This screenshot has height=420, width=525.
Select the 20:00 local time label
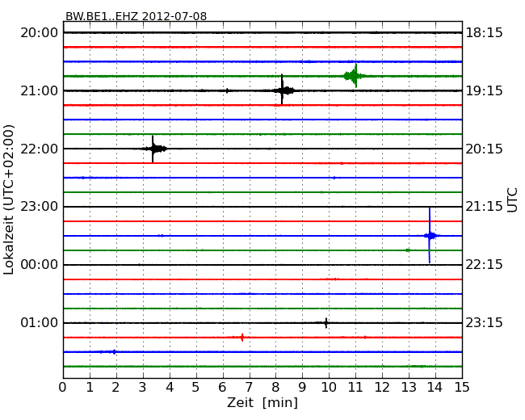(x=40, y=33)
